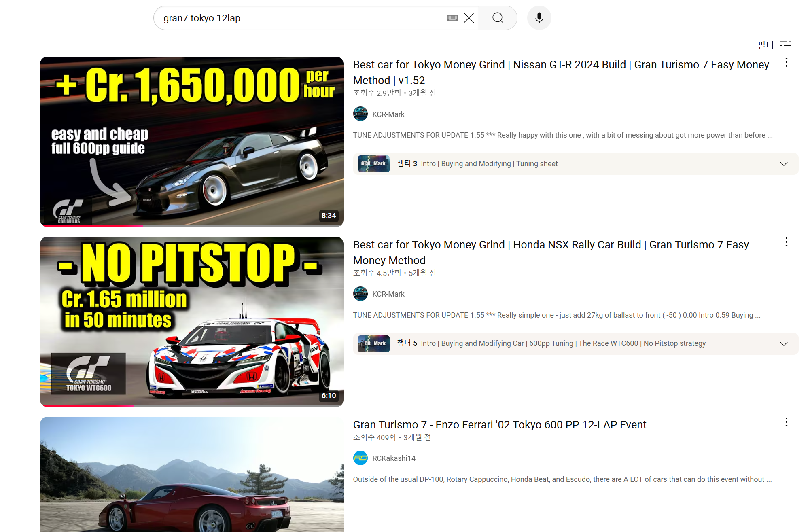Click chapter thumbnail in Nissan GT-R chapters bar
Image resolution: width=810 pixels, height=532 pixels.
[374, 164]
